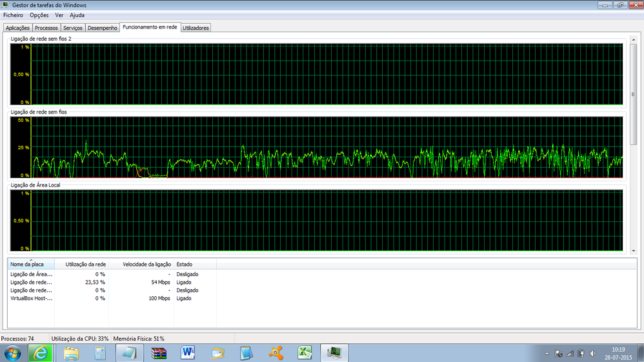Click the Windows Start orb
The width and height of the screenshot is (644, 362).
13,353
